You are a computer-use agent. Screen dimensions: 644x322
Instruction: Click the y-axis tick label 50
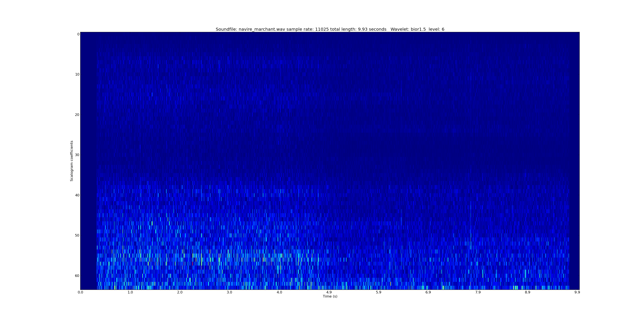(x=77, y=235)
